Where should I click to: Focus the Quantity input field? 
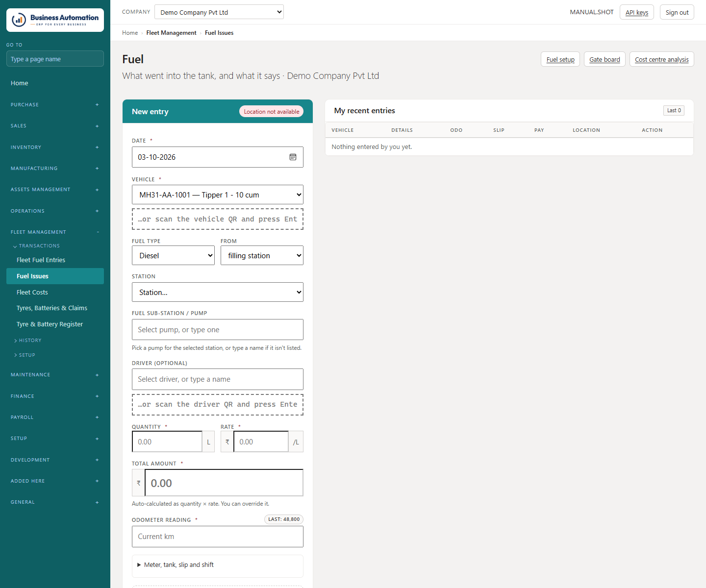[167, 441]
